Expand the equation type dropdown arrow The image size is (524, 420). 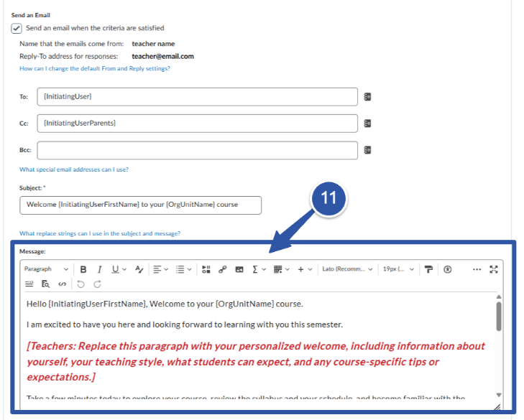pyautogui.click(x=264, y=269)
